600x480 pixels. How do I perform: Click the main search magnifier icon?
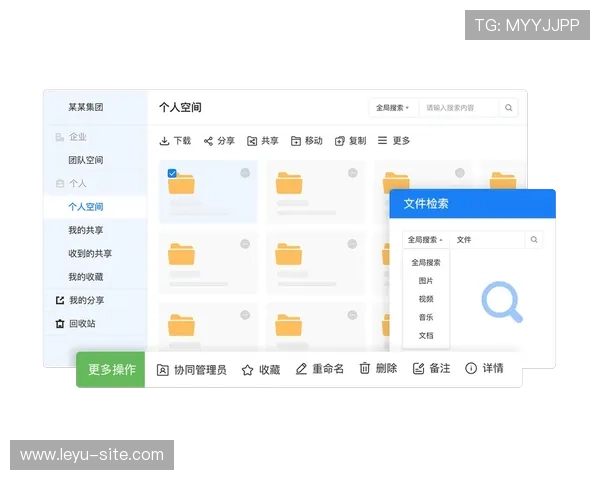[509, 108]
